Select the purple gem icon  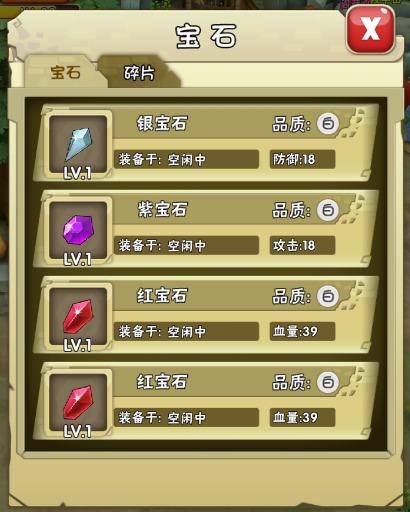click(x=78, y=230)
